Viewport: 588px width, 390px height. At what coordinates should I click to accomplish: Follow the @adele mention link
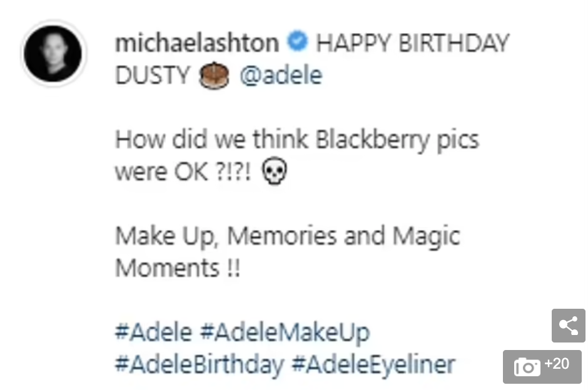coord(281,75)
